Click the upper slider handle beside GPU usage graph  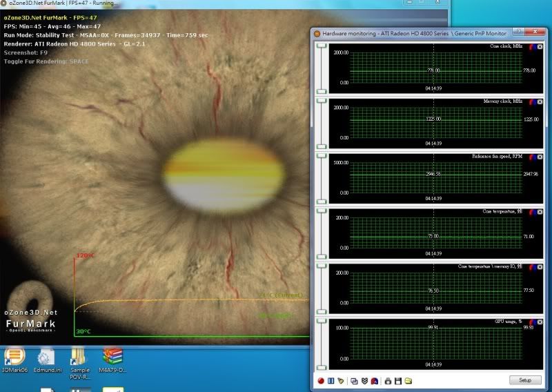tap(322, 321)
